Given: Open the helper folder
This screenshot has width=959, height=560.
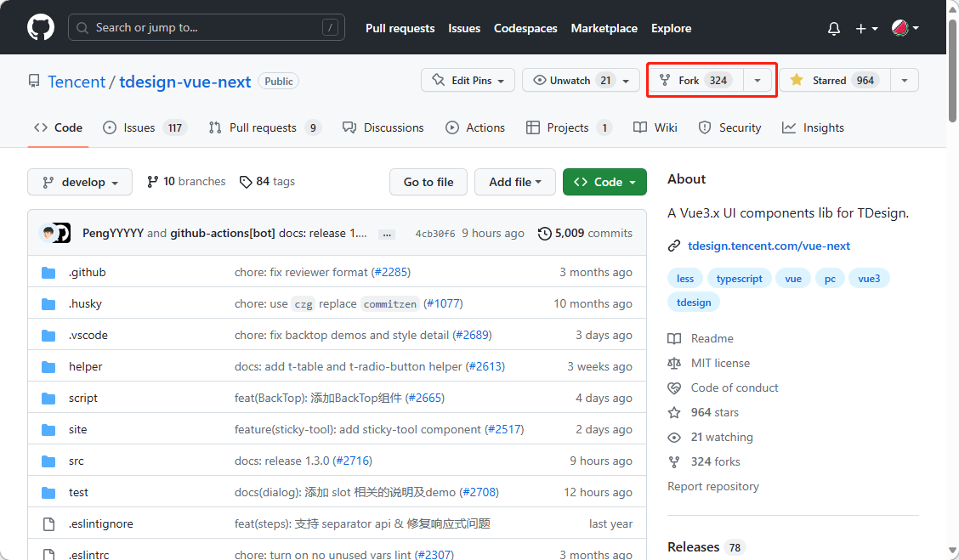Looking at the screenshot, I should coord(86,367).
